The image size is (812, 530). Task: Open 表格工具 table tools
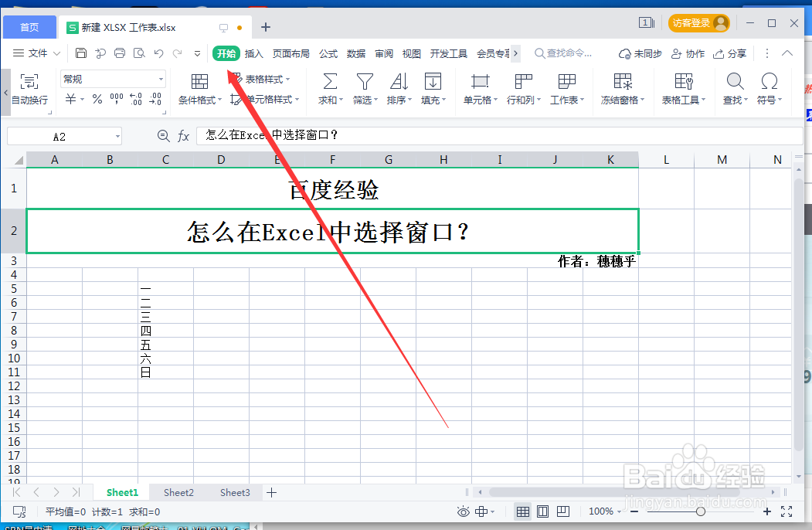[684, 89]
